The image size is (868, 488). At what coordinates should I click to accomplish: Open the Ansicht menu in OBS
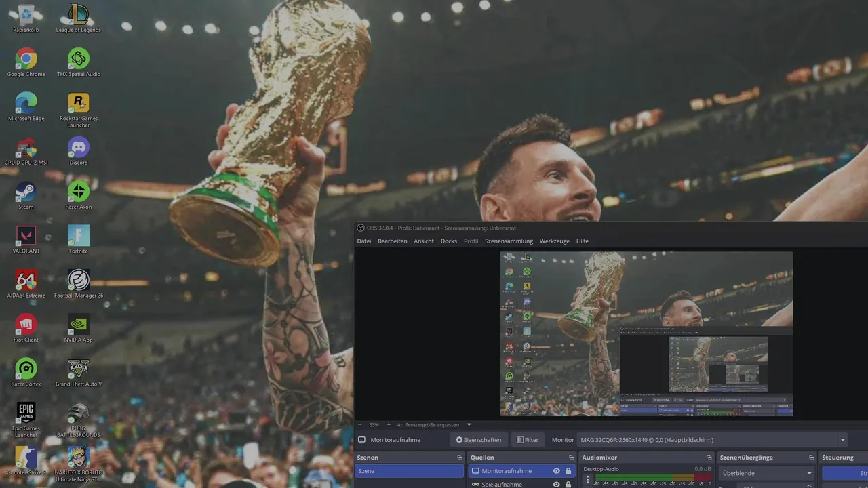tap(424, 241)
